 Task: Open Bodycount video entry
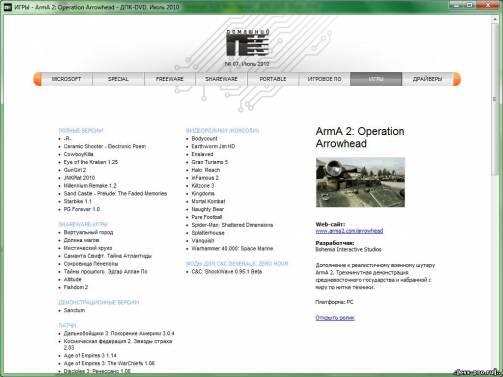(x=204, y=138)
